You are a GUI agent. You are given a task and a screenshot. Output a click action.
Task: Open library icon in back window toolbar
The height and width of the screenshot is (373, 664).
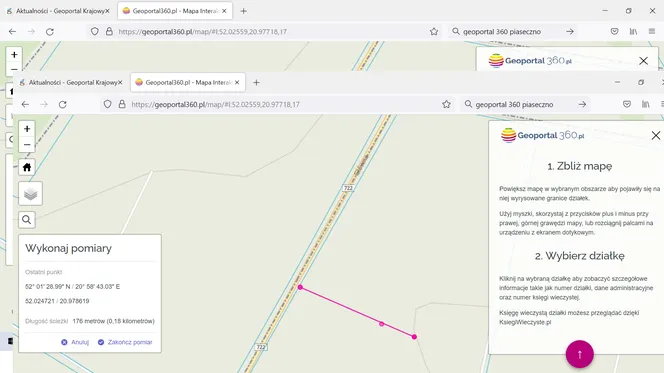tap(633, 31)
